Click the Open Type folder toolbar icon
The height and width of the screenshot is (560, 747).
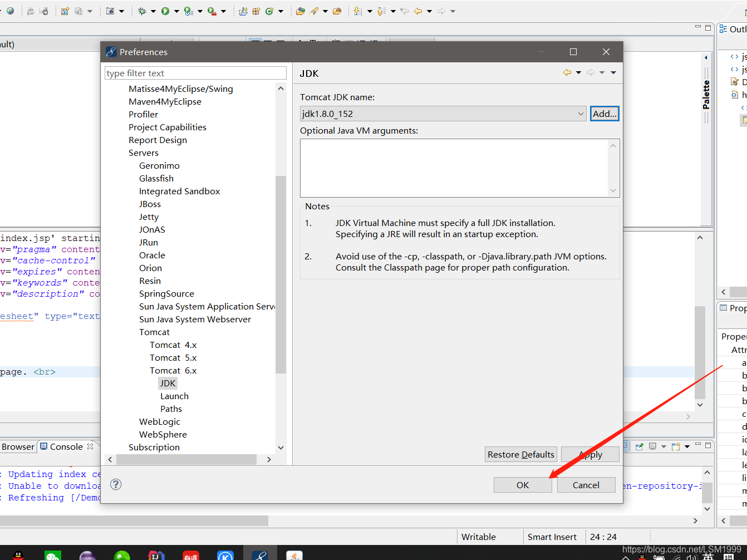click(x=301, y=11)
